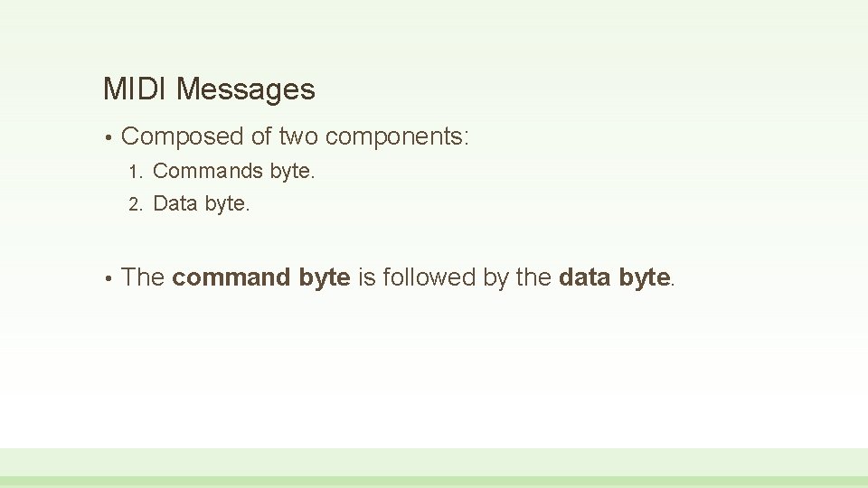Click the phrase "is followed by the"
The image size is (868, 488).
tap(455, 277)
